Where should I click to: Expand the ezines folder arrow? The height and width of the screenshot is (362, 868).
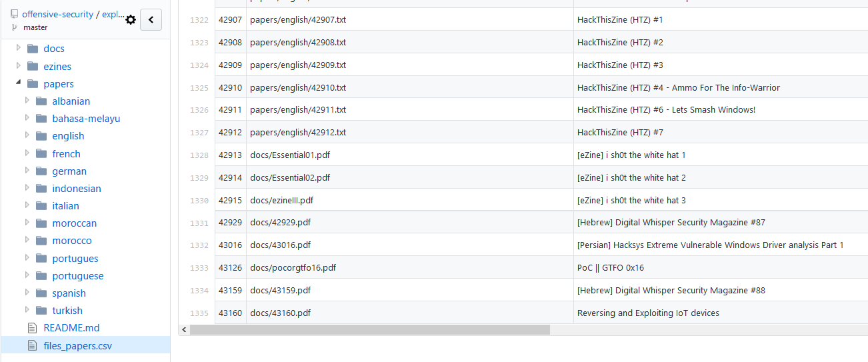(19, 65)
